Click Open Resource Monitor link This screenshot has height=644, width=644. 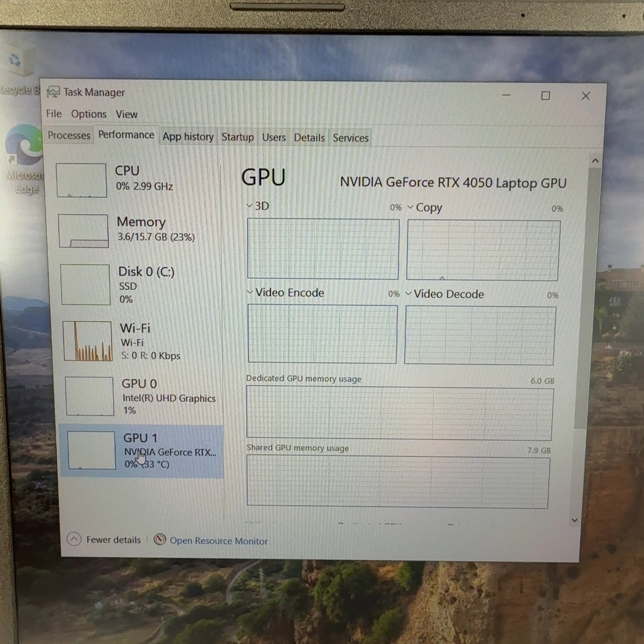click(x=218, y=541)
